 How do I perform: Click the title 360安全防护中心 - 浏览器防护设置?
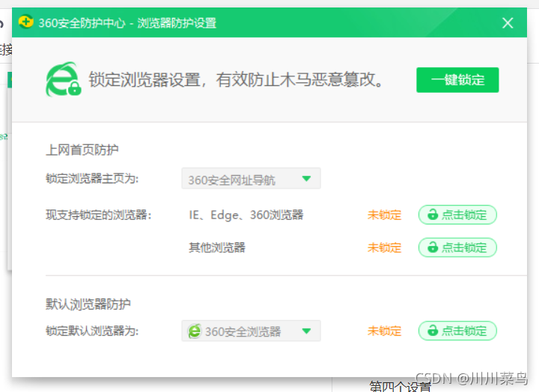[x=127, y=23]
